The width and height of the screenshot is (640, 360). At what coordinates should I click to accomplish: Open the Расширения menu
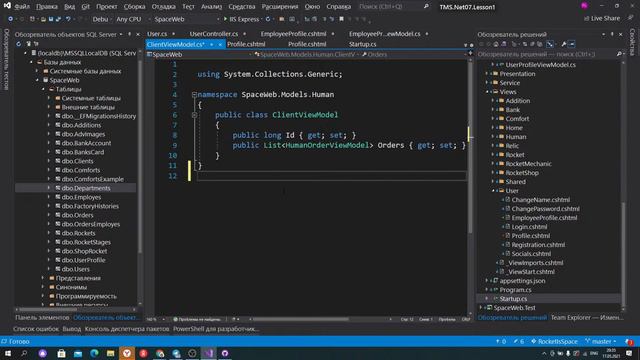(x=280, y=7)
